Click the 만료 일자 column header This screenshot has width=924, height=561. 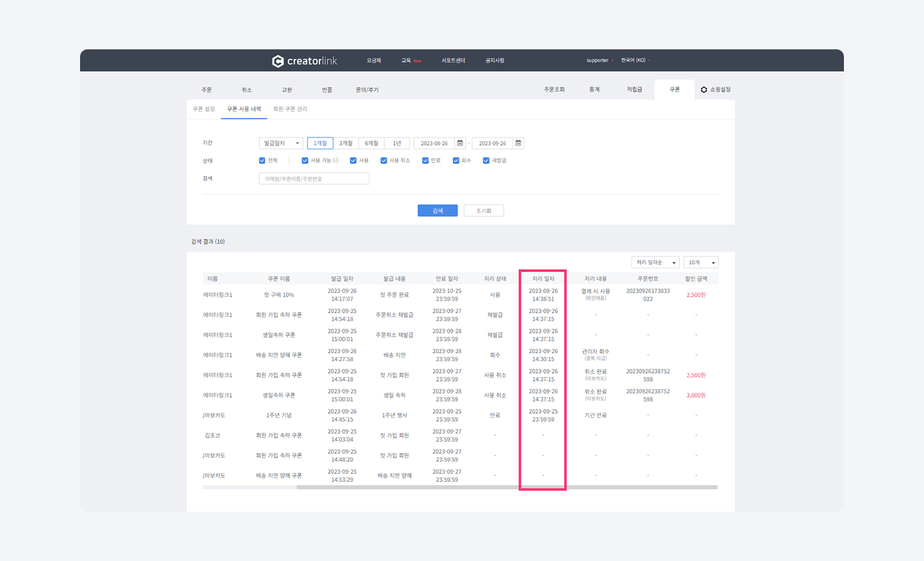[x=447, y=279]
